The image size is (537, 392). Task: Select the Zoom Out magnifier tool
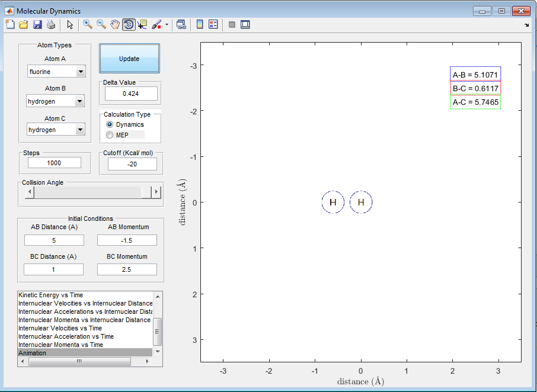(x=101, y=24)
